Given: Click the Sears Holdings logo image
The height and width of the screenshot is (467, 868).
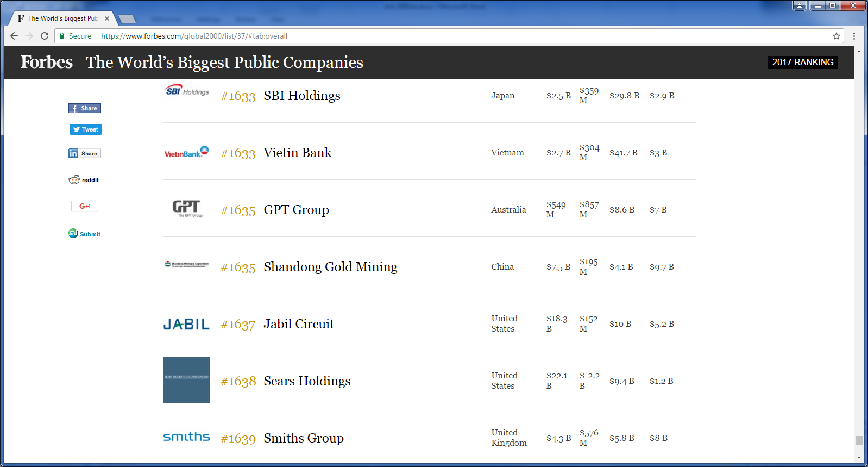Looking at the screenshot, I should 186,379.
